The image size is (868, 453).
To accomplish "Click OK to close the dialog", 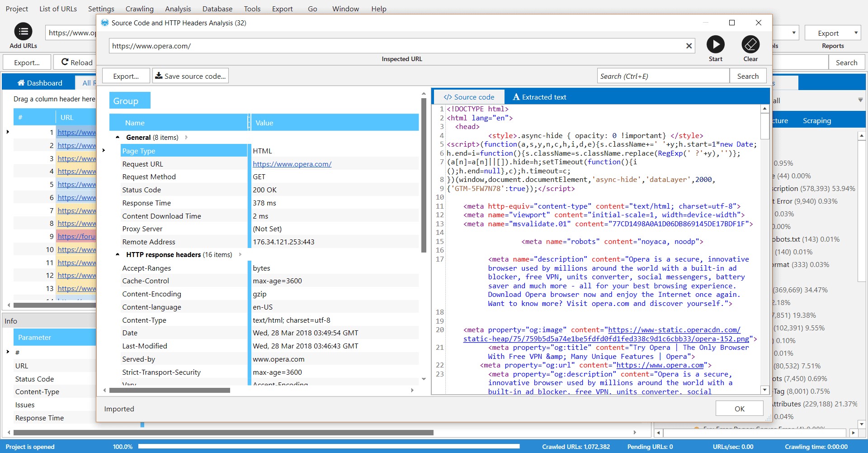I will [739, 409].
